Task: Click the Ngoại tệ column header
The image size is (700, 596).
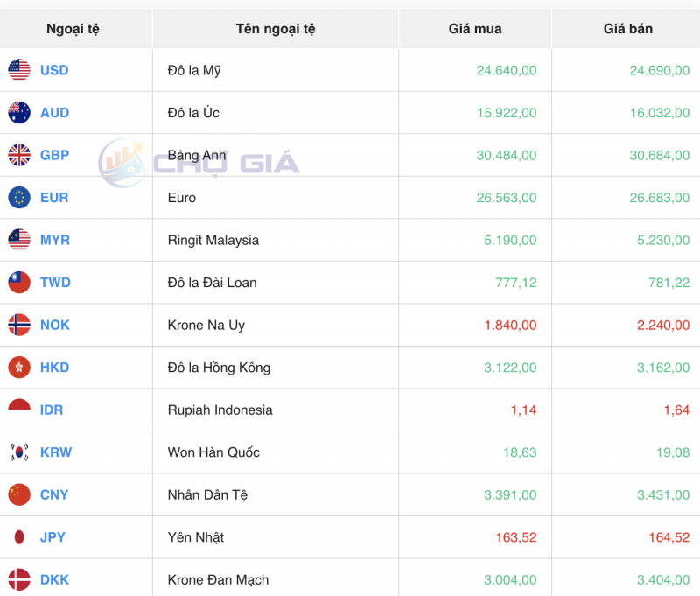Action: 74,28
